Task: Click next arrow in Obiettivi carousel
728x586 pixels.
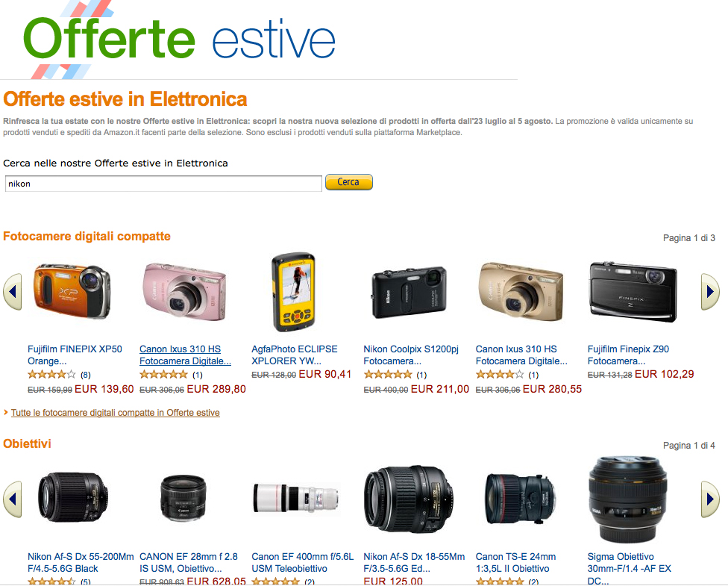Action: (x=710, y=499)
